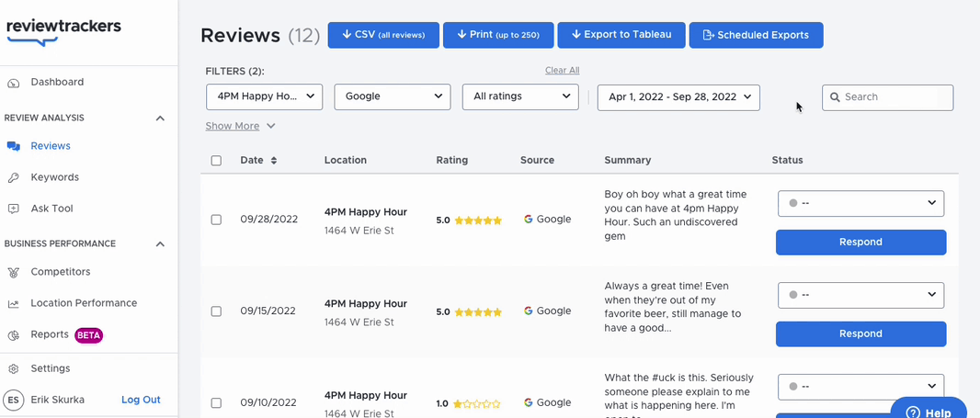980x418 pixels.
Task: Click the Google logo in 09/28/2022 row
Action: (x=528, y=220)
